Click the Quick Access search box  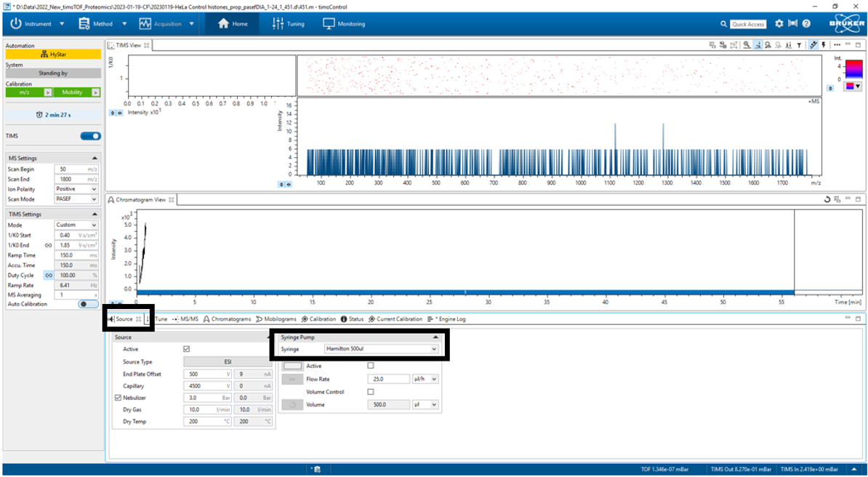tap(748, 25)
